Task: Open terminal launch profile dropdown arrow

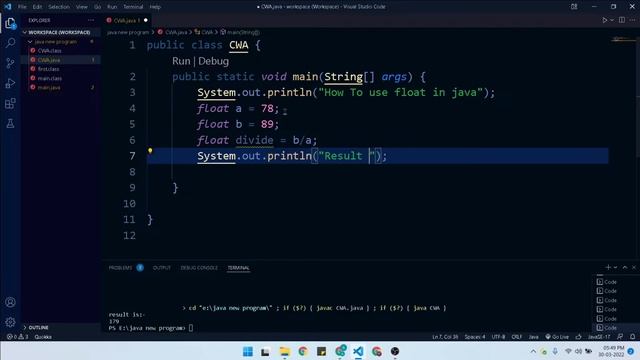Action: coord(616,267)
